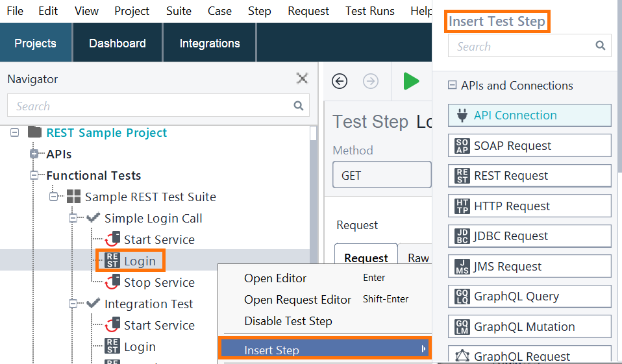Image resolution: width=622 pixels, height=364 pixels.
Task: Open the Suite menu
Action: point(179,11)
